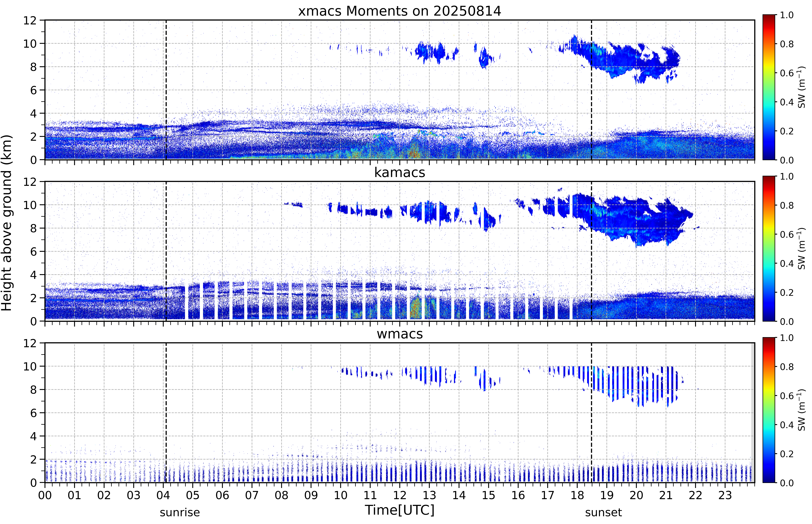This screenshot has height=524, width=812.
Task: Click the sunrise dashed line in xmacs panel
Action: pyautogui.click(x=166, y=90)
